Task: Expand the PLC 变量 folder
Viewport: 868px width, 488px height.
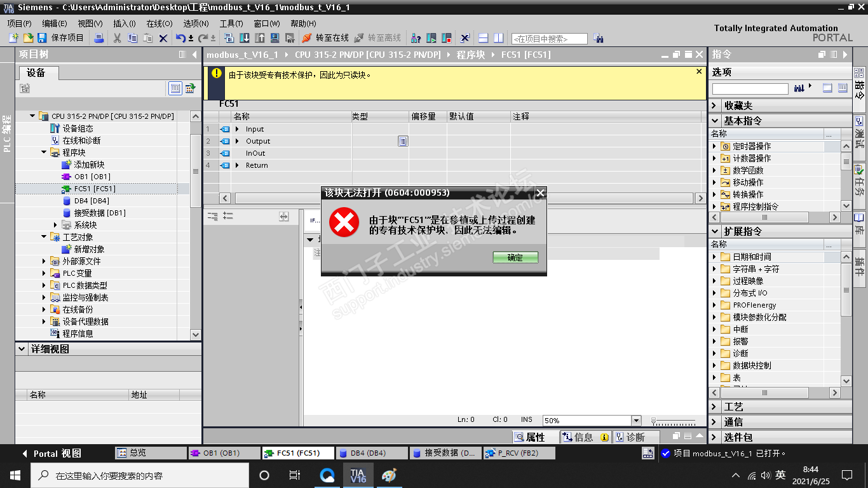Action: pyautogui.click(x=44, y=273)
